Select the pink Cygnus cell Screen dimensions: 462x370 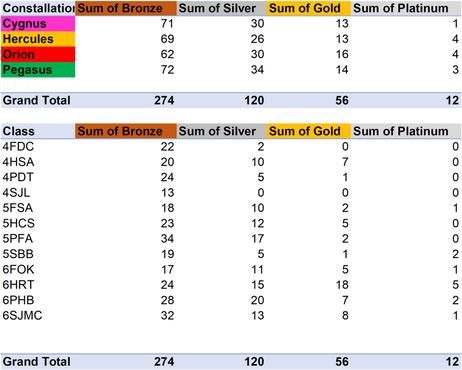pyautogui.click(x=38, y=24)
